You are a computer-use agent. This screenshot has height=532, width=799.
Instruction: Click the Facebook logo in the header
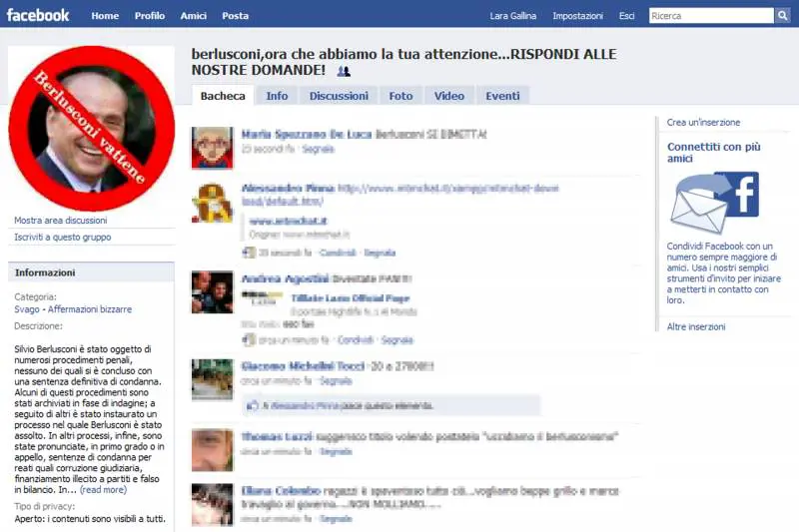click(38, 15)
